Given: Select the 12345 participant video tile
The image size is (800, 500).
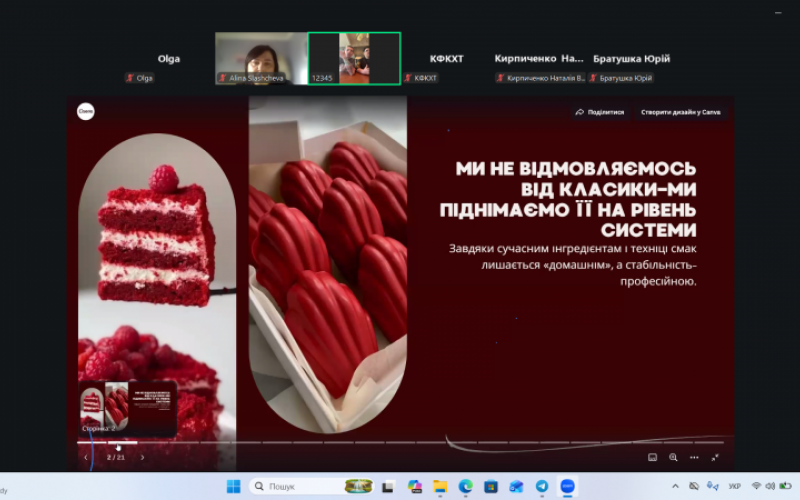Looking at the screenshot, I should [354, 58].
